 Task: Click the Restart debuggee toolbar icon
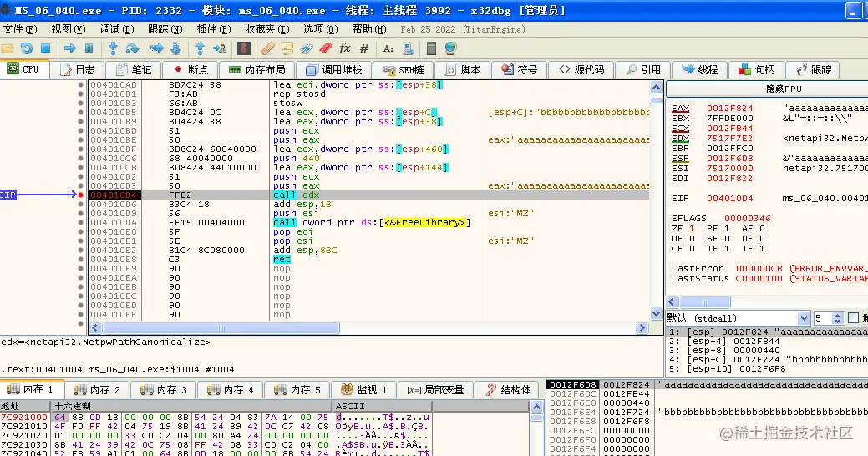click(26, 48)
